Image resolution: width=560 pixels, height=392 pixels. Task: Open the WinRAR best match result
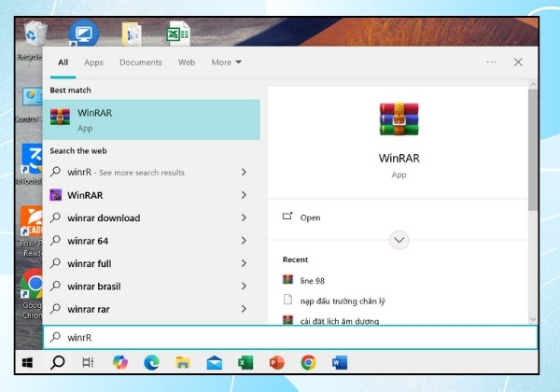tap(151, 119)
